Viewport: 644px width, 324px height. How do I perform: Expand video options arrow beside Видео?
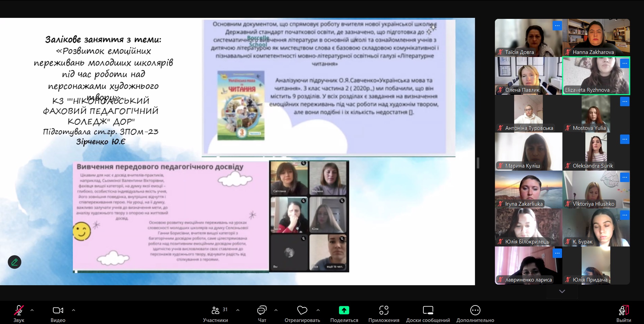click(x=74, y=310)
